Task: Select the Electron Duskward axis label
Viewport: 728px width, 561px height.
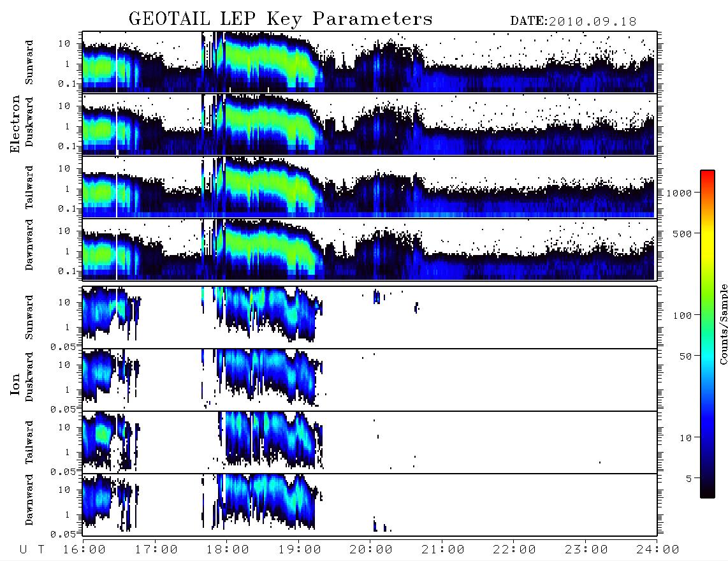Action: point(29,122)
